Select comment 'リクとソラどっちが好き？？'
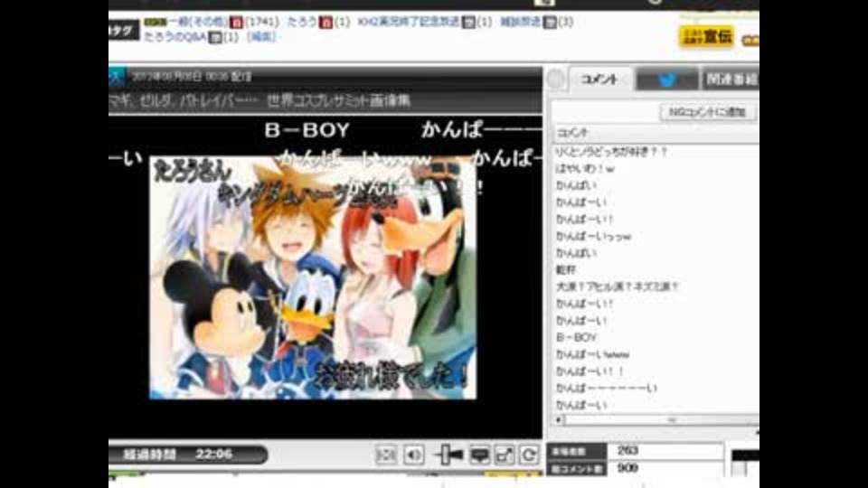Screen dimensions: 868x488 click(611, 151)
